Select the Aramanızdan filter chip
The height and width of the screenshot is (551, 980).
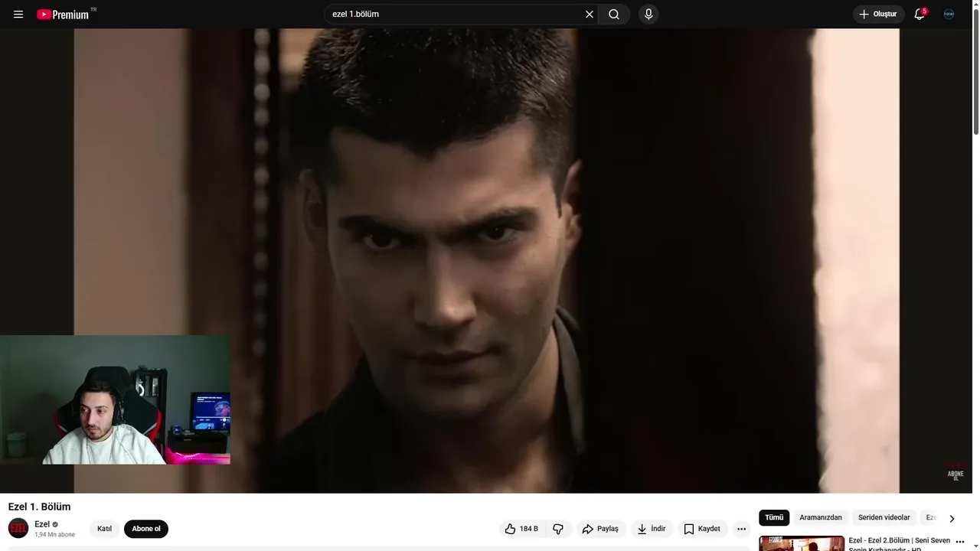(x=821, y=517)
